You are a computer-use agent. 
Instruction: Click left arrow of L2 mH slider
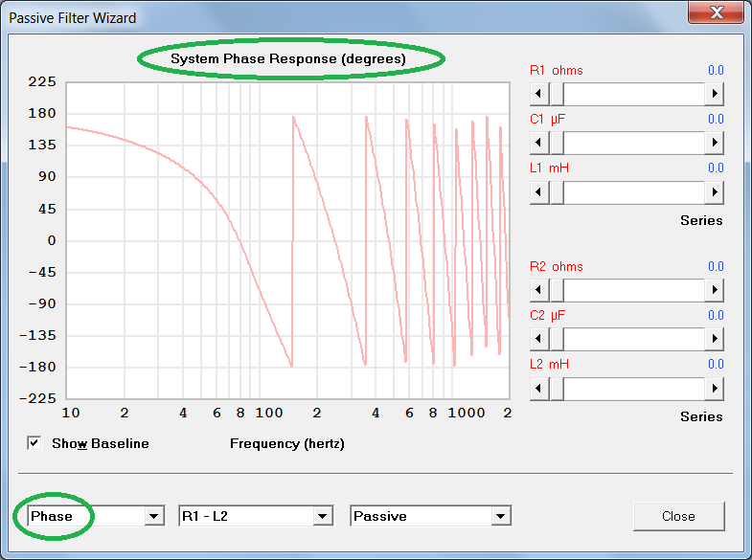(539, 389)
